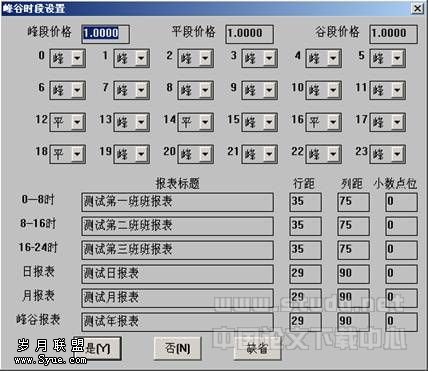Click the 行距 field for 8-16时
This screenshot has height=371, width=428.
[x=306, y=226]
